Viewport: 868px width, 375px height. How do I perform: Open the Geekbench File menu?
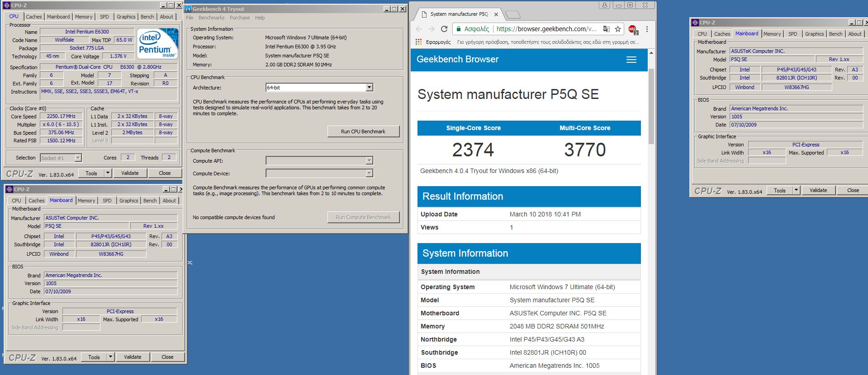point(190,18)
